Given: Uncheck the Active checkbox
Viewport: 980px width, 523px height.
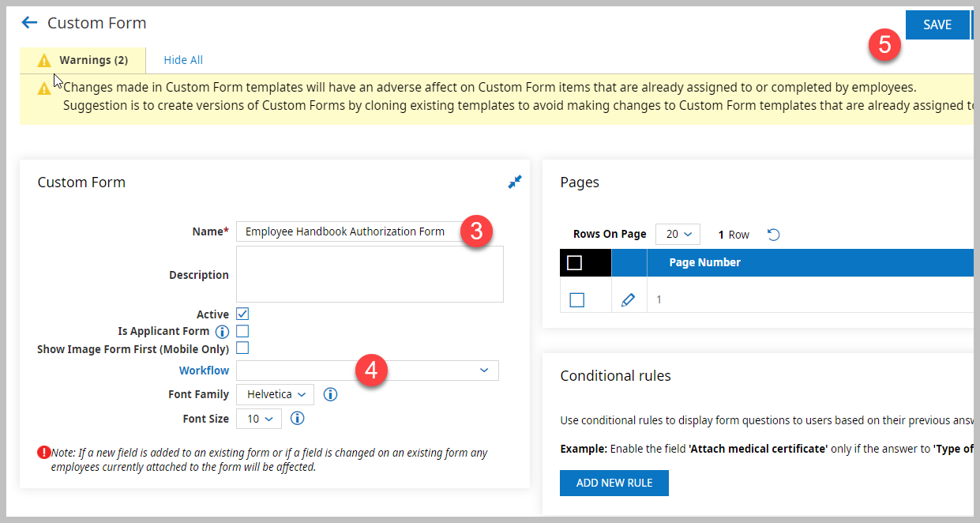Looking at the screenshot, I should [x=243, y=314].
